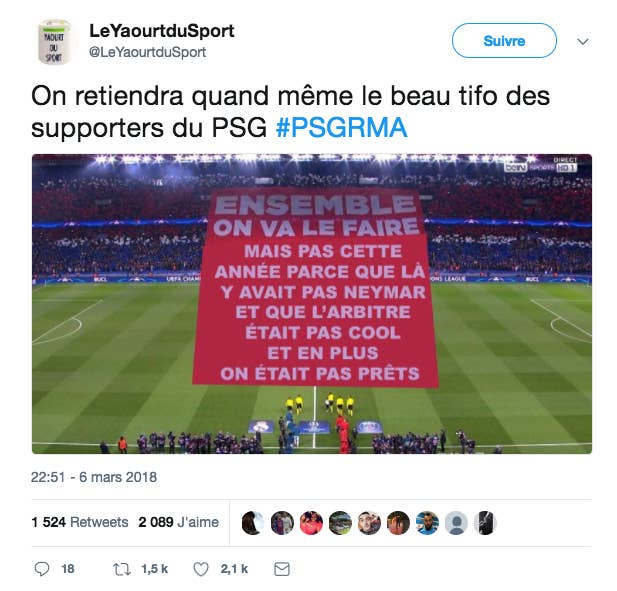Follow account with Suivre button

tap(504, 41)
